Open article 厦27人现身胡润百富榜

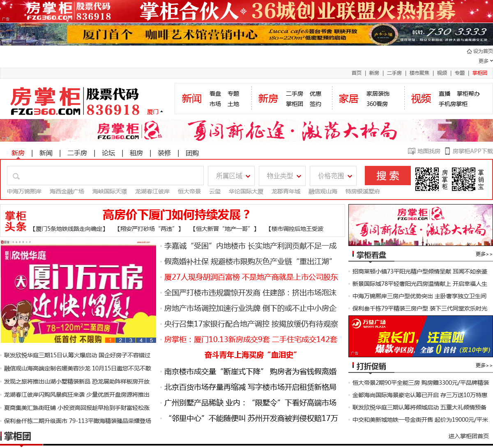coord(251,277)
